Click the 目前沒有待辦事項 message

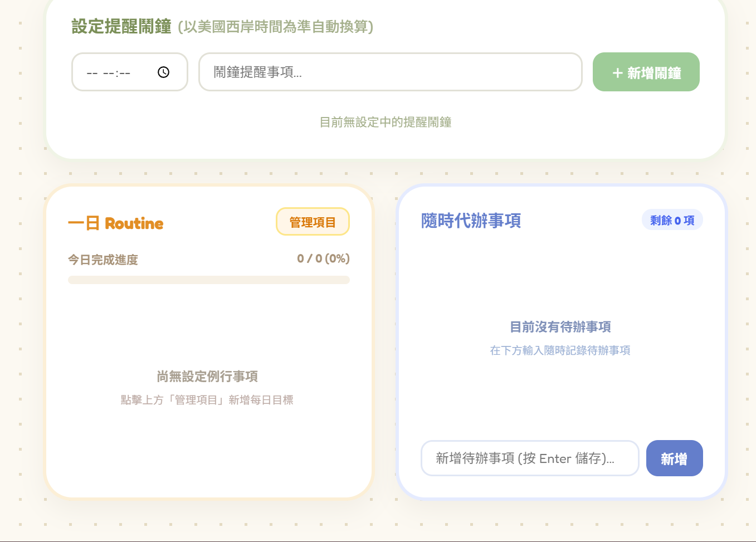pos(560,327)
